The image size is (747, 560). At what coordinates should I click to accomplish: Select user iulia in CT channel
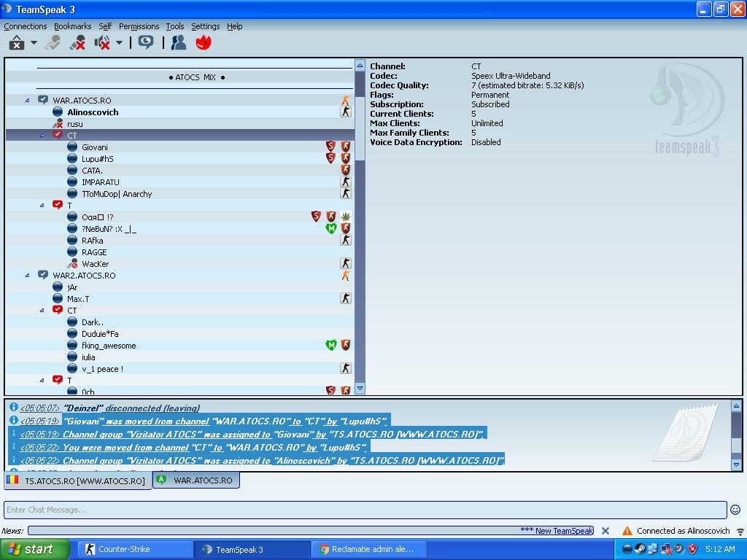tap(88, 357)
